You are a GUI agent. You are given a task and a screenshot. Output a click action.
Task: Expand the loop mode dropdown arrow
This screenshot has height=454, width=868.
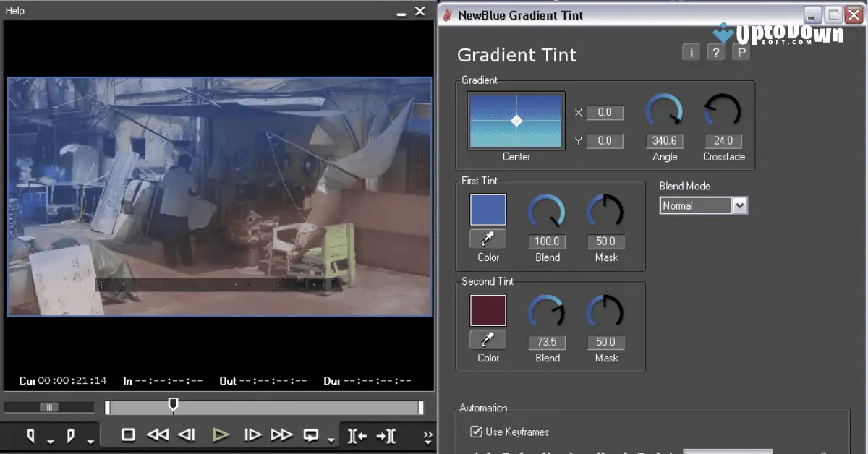click(x=331, y=439)
